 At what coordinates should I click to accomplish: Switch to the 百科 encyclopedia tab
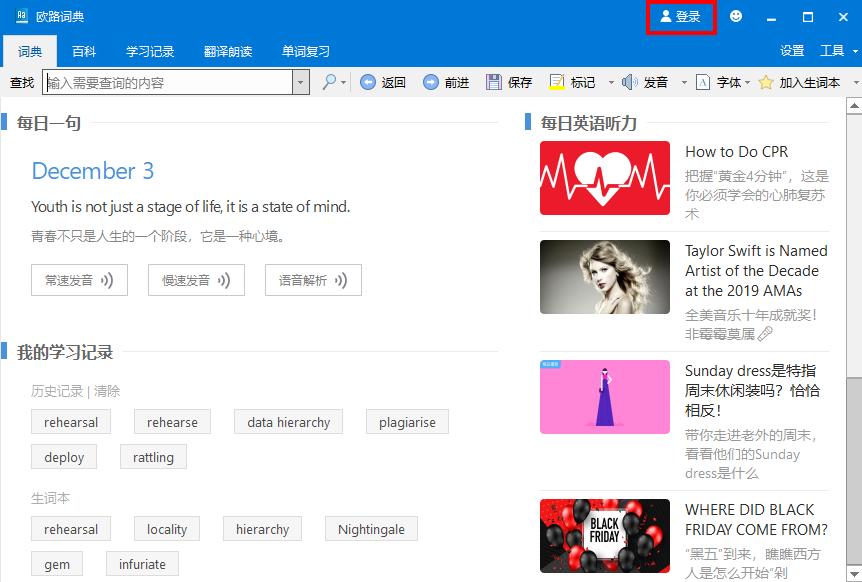click(84, 51)
